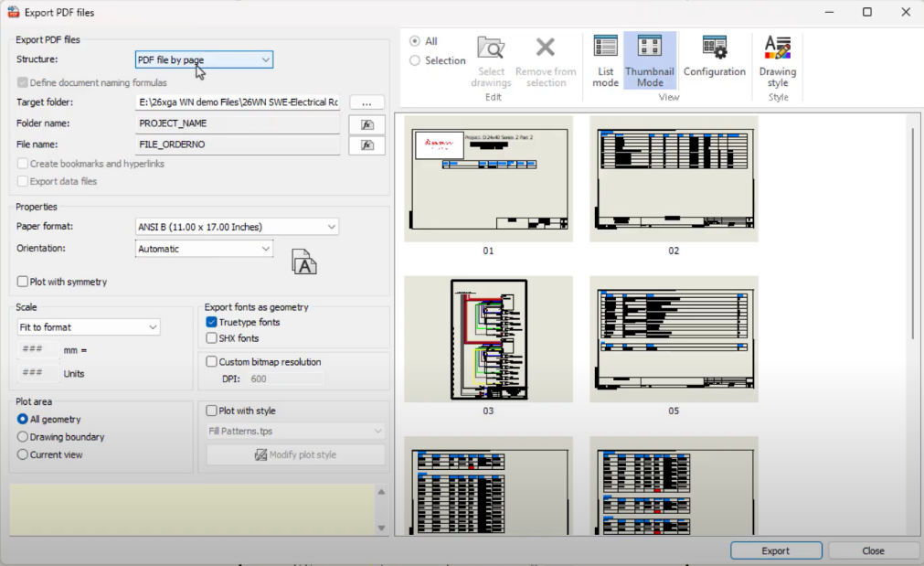
Task: Click the page orientation preview icon
Action: tap(304, 262)
